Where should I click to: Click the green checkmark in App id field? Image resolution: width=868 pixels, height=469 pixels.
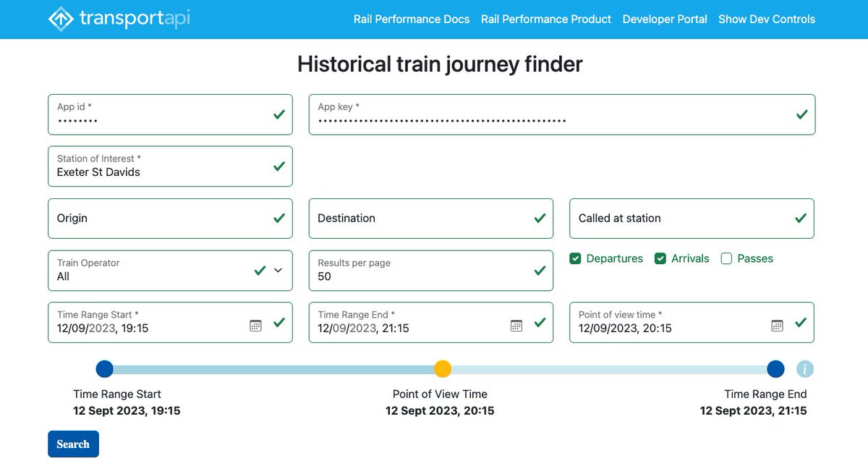click(x=279, y=114)
